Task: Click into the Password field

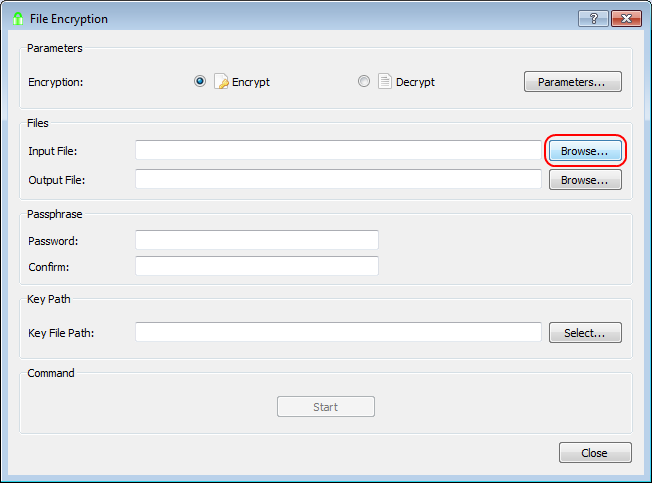Action: coord(257,240)
